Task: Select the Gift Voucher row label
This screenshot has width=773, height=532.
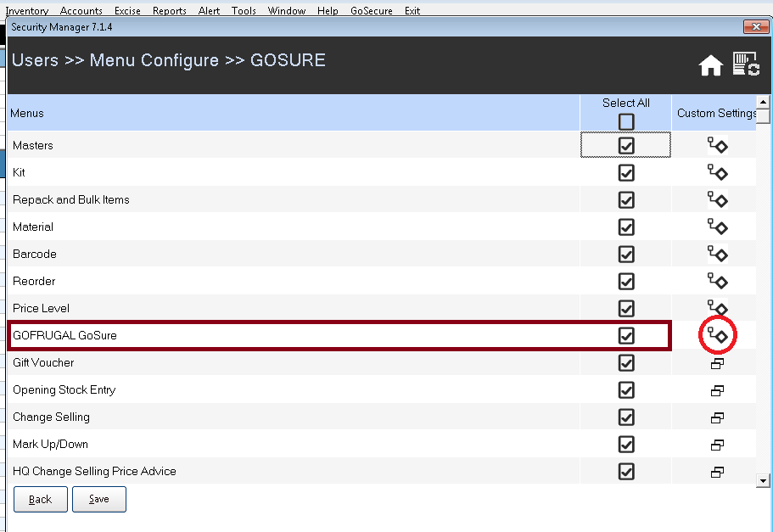Action: (43, 363)
